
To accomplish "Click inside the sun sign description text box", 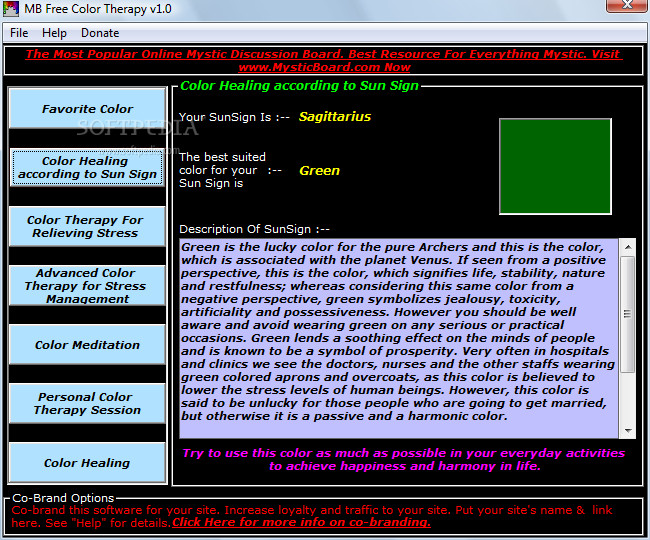I will point(399,338).
